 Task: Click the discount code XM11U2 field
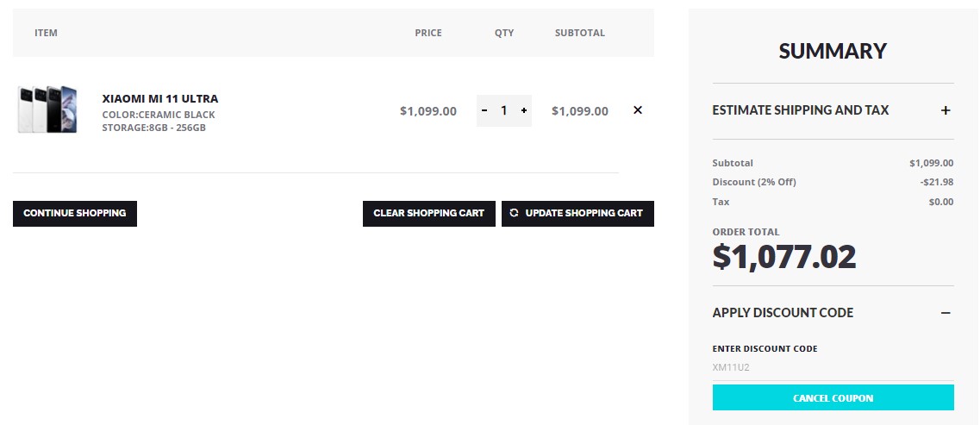click(833, 367)
